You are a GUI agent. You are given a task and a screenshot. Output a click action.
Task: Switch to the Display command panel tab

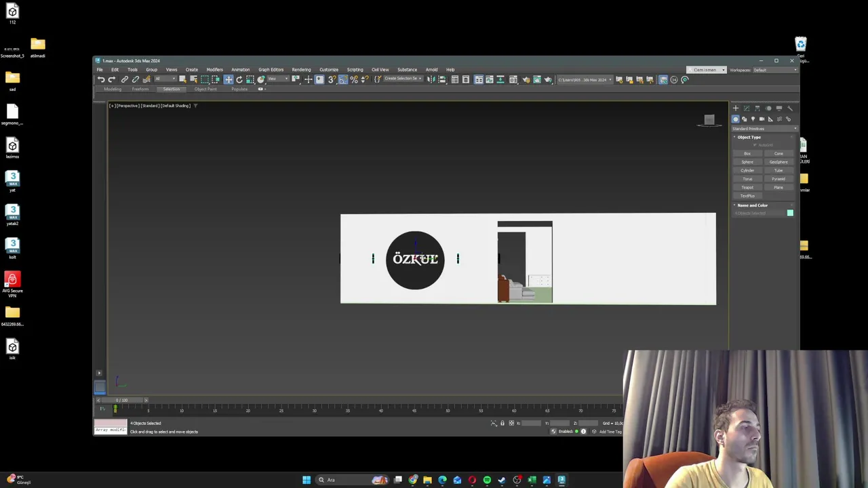779,108
